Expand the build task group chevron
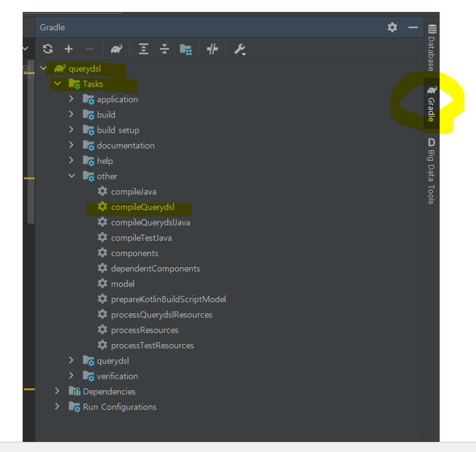 tap(71, 114)
